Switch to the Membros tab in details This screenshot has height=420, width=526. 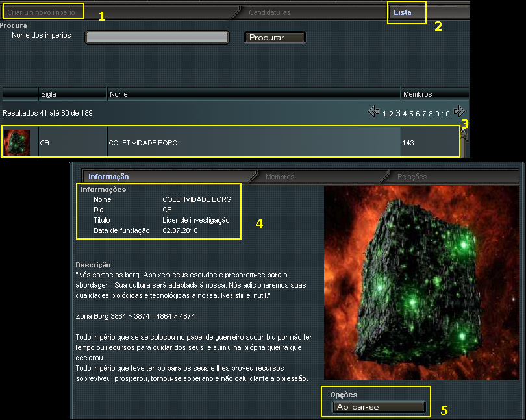point(280,177)
